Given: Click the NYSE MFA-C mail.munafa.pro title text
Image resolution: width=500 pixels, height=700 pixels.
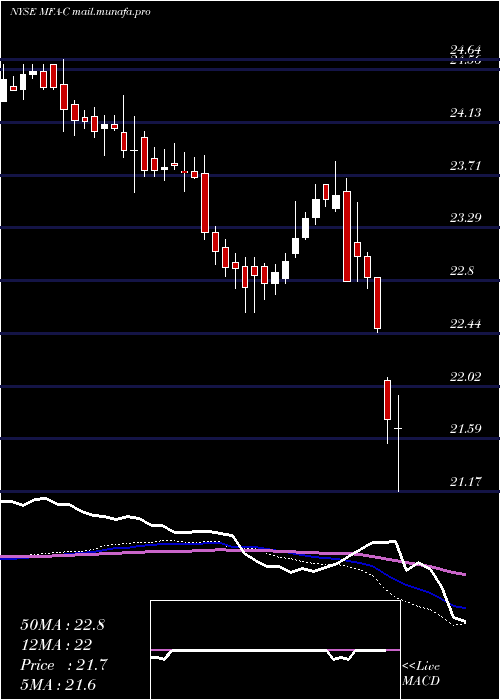Looking at the screenshot, I should pyautogui.click(x=79, y=12).
